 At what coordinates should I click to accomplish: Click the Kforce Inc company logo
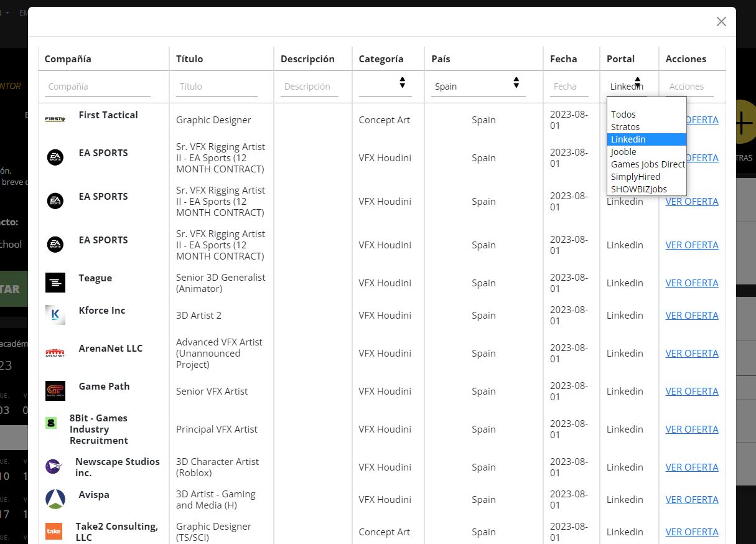pyautogui.click(x=55, y=315)
